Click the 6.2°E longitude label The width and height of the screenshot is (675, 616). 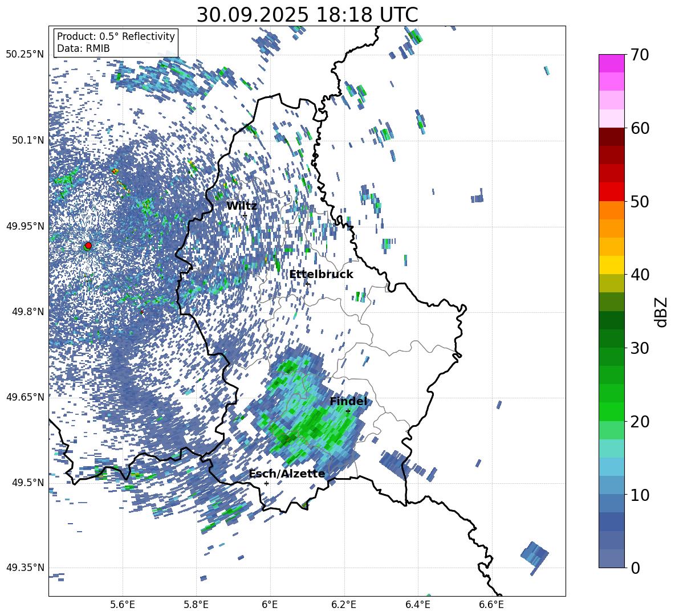coord(344,605)
